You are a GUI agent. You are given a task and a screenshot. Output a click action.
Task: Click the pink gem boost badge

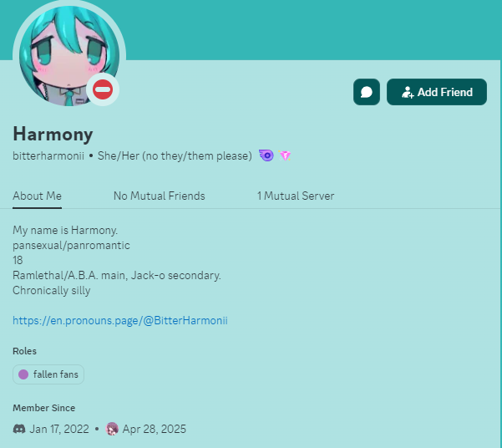285,155
